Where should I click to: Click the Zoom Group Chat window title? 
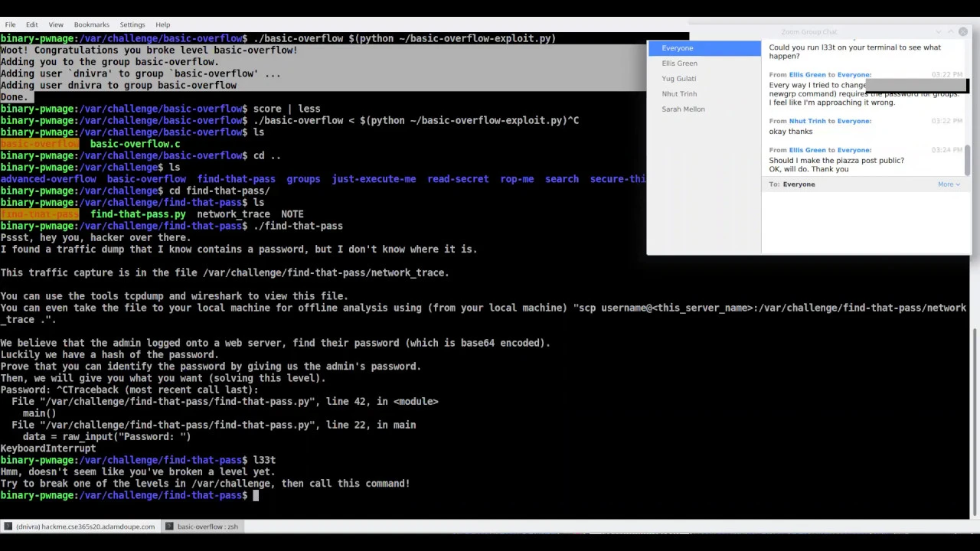pyautogui.click(x=809, y=32)
